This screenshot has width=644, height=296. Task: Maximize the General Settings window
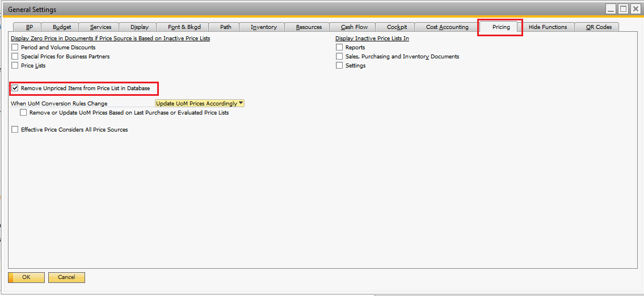coord(623,9)
